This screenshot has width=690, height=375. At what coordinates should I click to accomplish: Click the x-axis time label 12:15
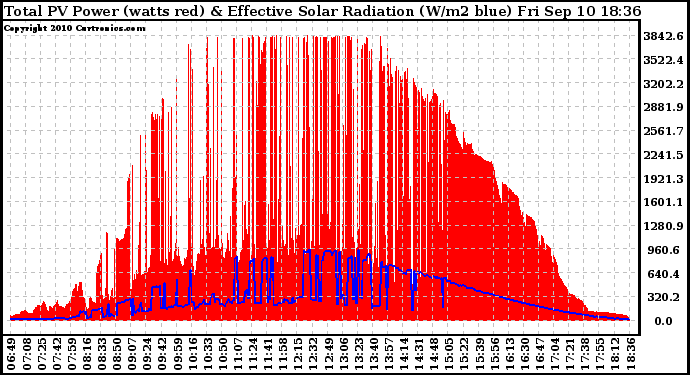pos(298,354)
